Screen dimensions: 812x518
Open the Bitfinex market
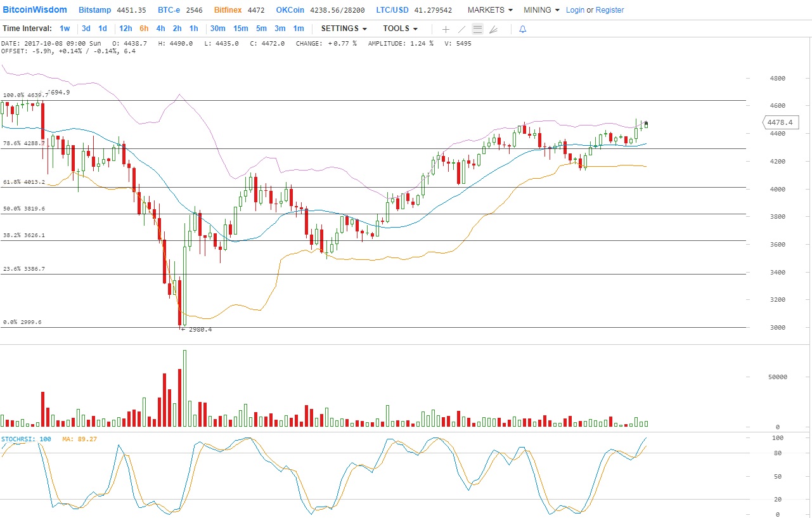(x=228, y=10)
